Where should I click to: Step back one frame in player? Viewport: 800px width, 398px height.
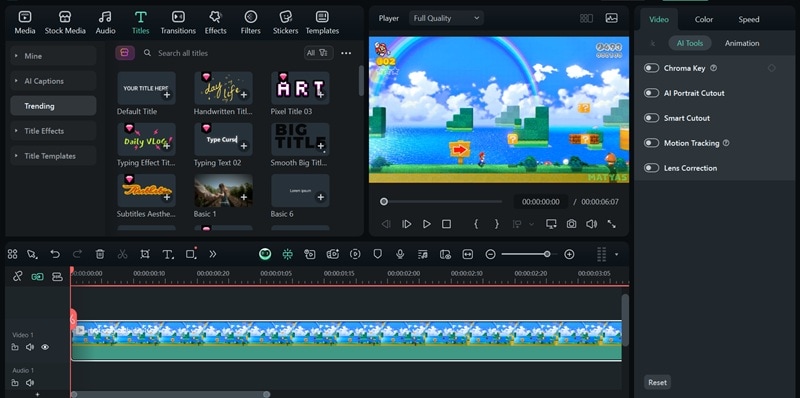click(x=386, y=224)
